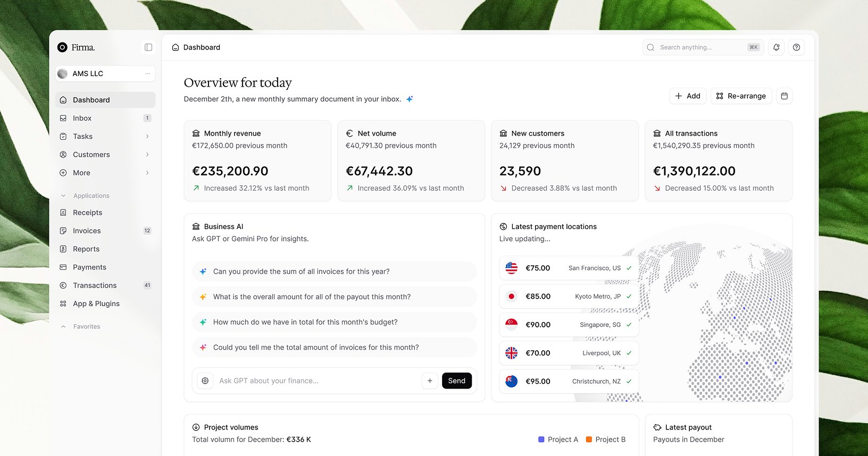
Task: Open the notifications bell icon
Action: click(x=777, y=47)
